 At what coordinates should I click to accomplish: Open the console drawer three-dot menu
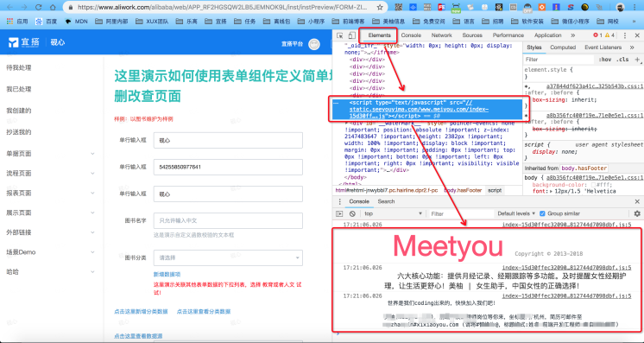click(339, 201)
